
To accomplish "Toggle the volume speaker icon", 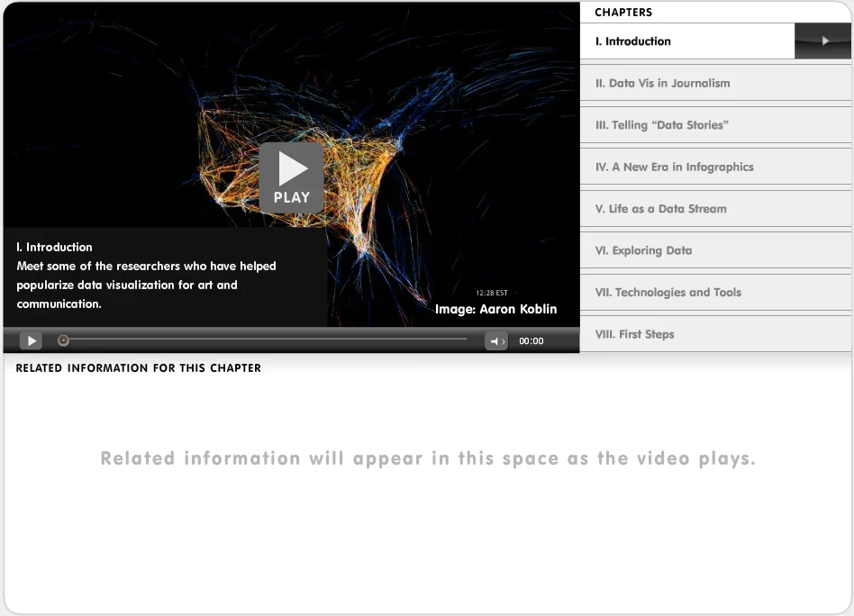I will point(496,341).
